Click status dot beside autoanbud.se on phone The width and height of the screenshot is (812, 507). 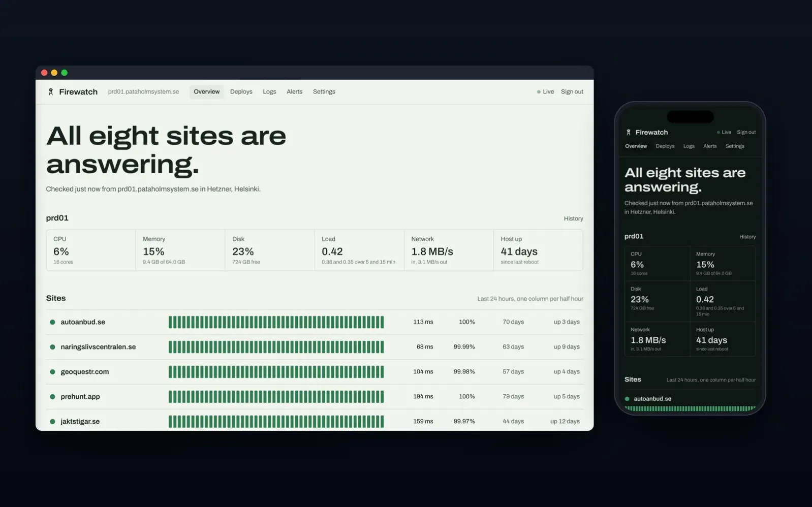pos(627,399)
